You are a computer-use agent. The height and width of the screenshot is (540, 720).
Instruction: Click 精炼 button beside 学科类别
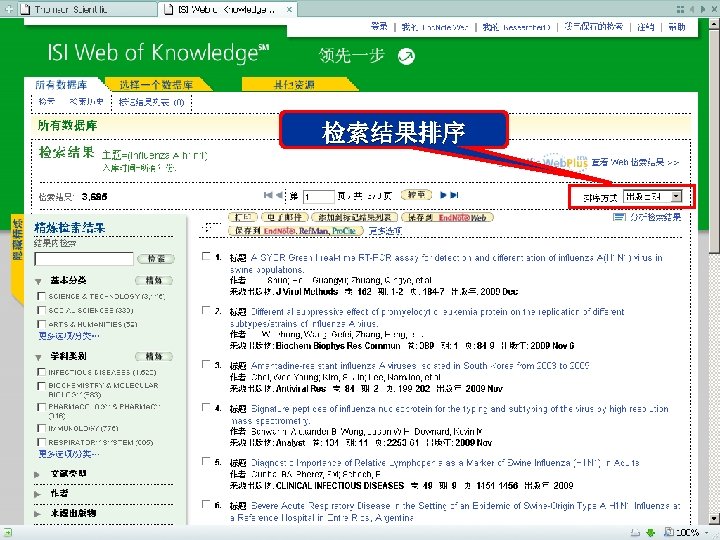pyautogui.click(x=154, y=356)
